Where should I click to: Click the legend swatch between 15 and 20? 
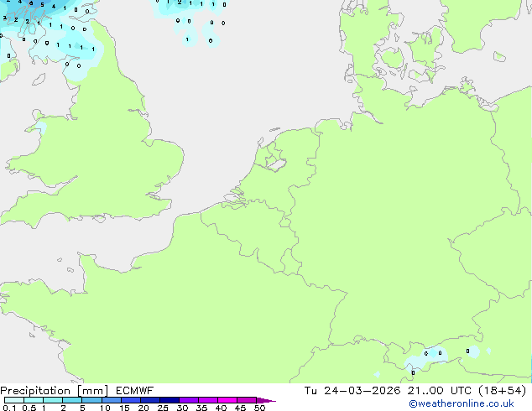pos(131,400)
